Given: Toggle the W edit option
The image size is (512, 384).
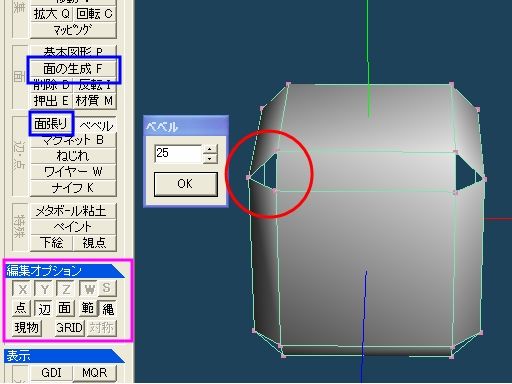Looking at the screenshot, I should tap(89, 289).
